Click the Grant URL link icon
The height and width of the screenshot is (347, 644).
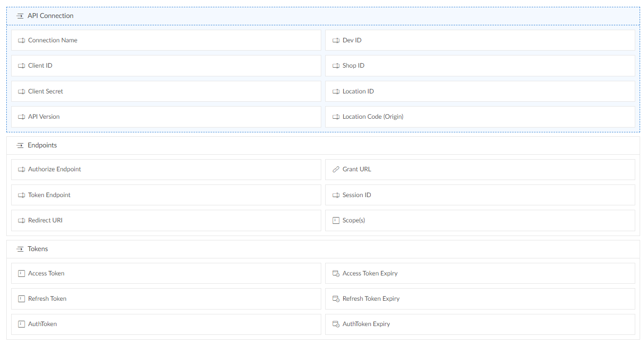pos(336,169)
